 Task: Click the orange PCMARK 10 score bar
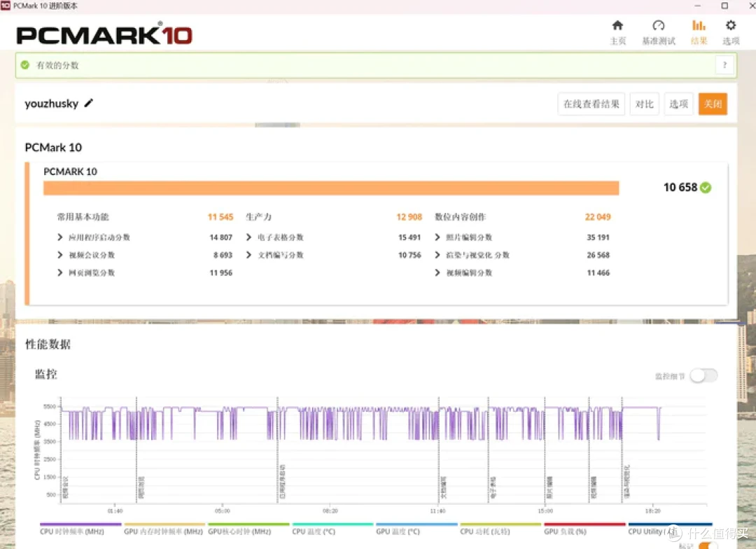tap(331, 188)
